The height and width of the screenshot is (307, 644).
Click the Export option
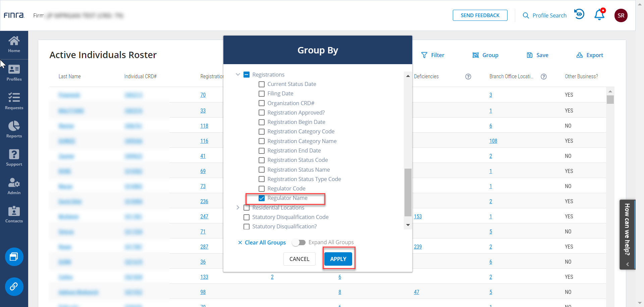click(x=590, y=55)
